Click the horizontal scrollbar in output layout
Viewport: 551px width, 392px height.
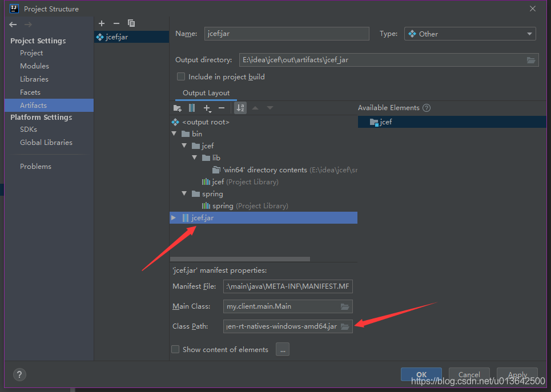240,259
